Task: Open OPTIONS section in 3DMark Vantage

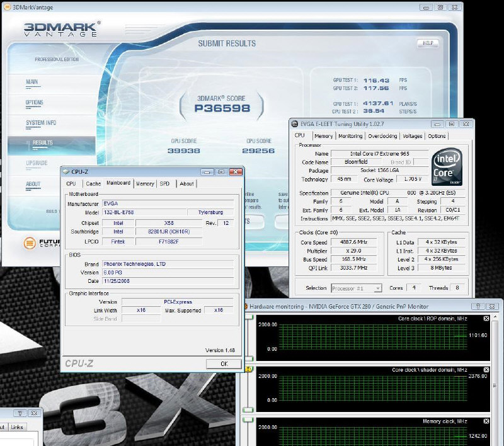Action: pyautogui.click(x=35, y=103)
